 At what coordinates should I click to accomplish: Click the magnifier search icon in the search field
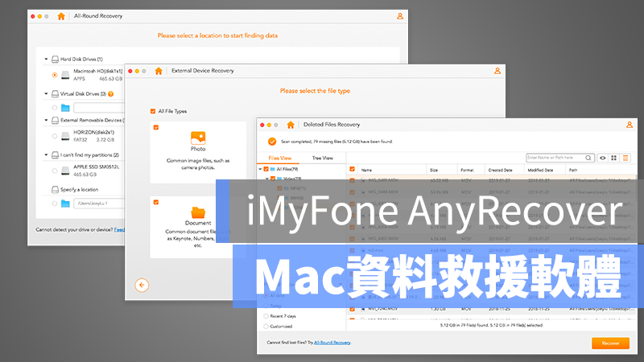pyautogui.click(x=588, y=158)
